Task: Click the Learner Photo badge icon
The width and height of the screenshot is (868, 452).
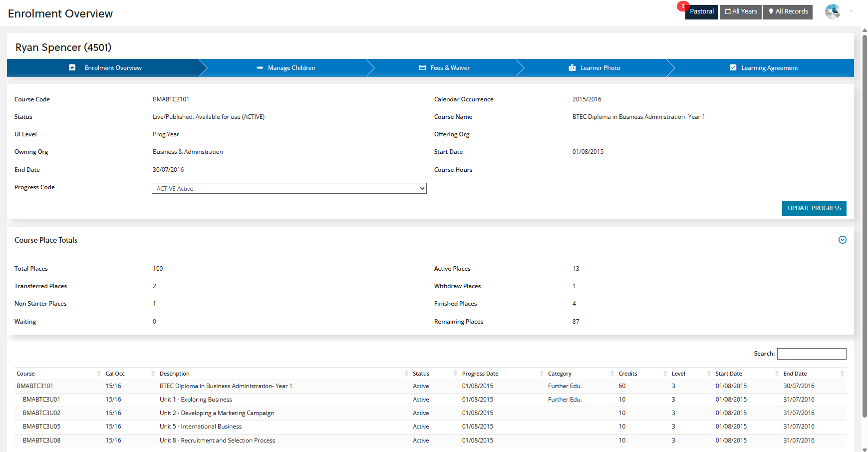Action: coord(572,67)
